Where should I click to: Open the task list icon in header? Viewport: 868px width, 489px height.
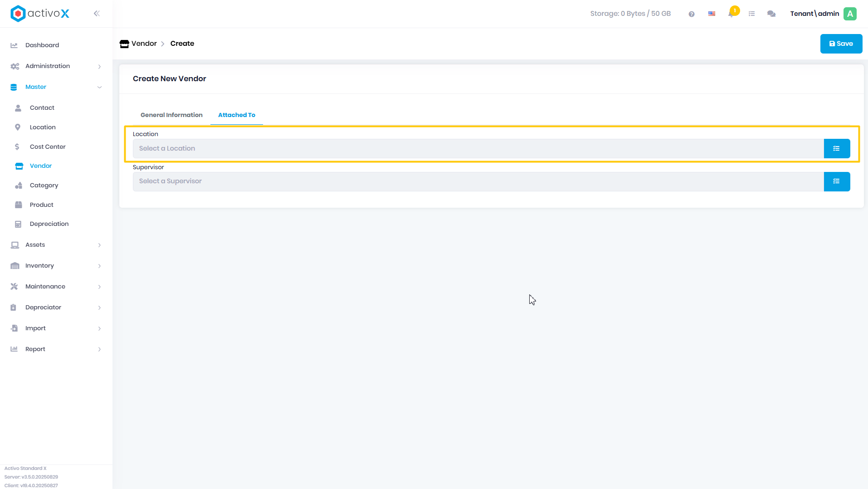tap(751, 14)
